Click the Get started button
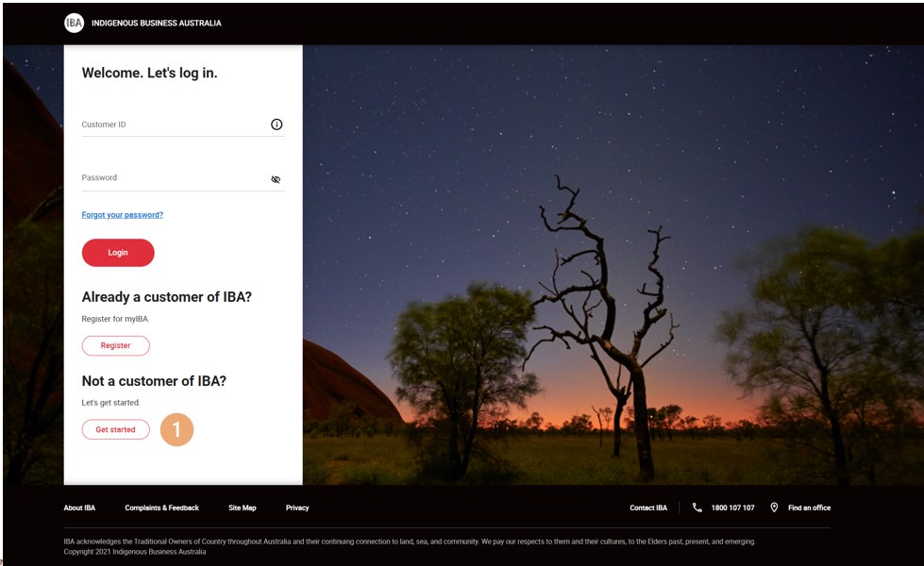 coord(115,429)
